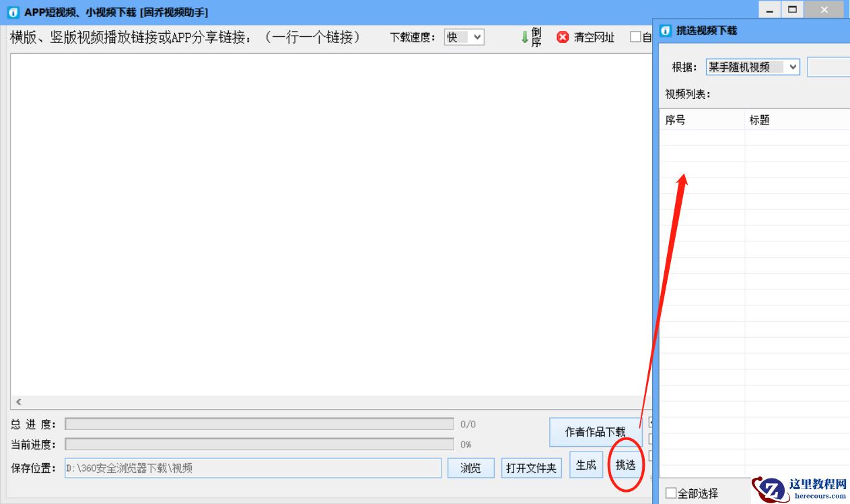This screenshot has height=504, width=850.
Task: Click the red 清空网址 X icon
Action: coord(563,38)
